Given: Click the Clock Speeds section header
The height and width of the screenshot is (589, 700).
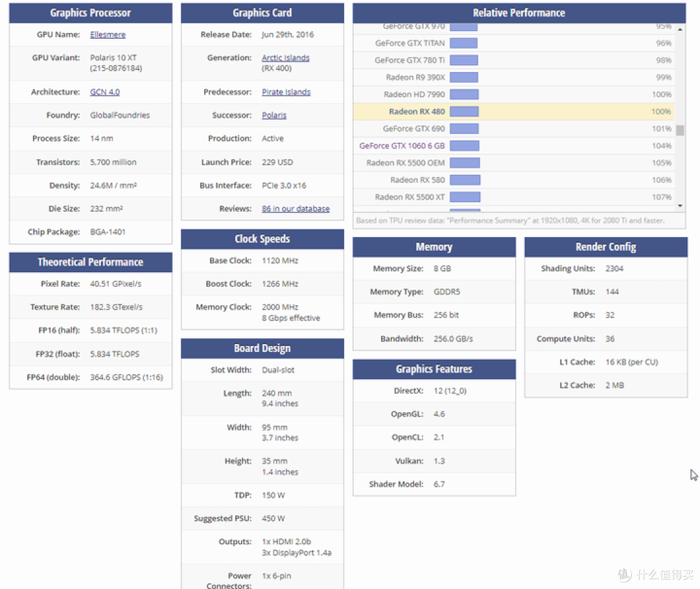Looking at the screenshot, I should tap(262, 238).
